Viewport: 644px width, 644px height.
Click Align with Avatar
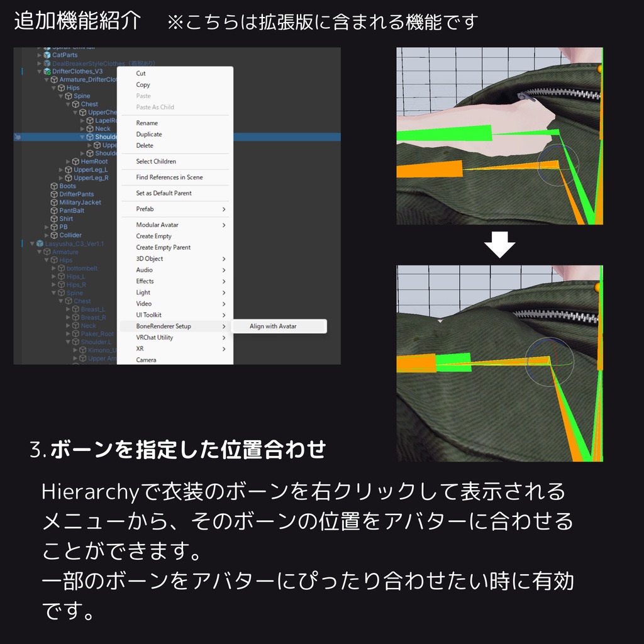272,326
